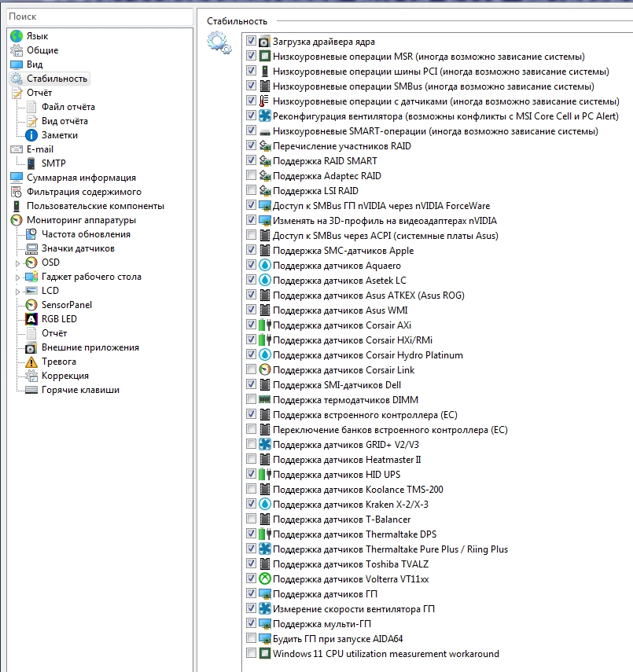Select Стабильность in the settings tree
633x672 pixels.
point(57,79)
